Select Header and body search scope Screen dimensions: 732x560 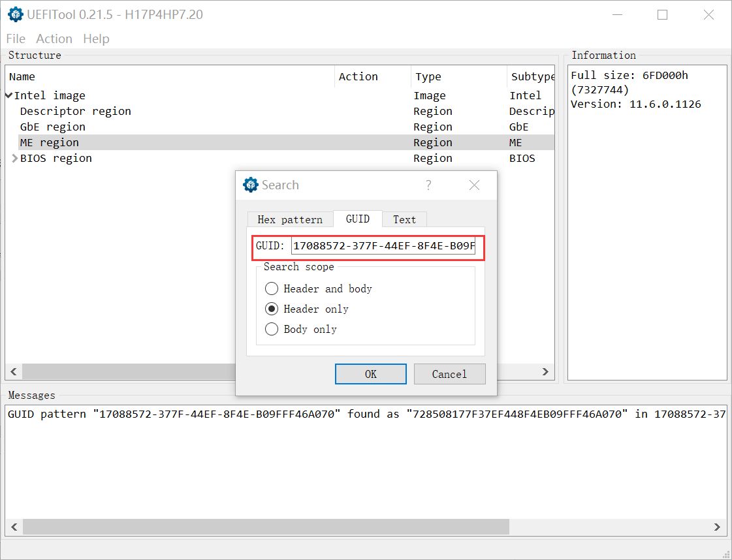coord(319,289)
